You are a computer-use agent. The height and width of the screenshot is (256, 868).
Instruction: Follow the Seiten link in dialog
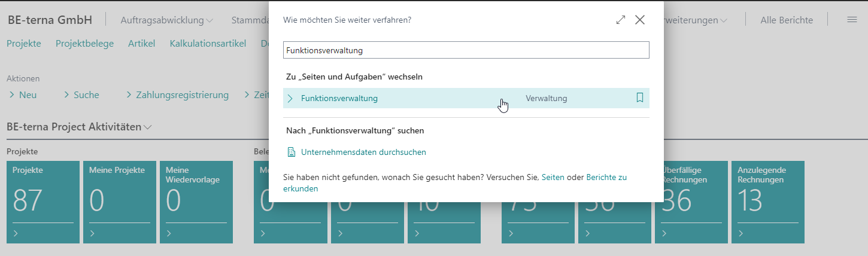coord(553,178)
